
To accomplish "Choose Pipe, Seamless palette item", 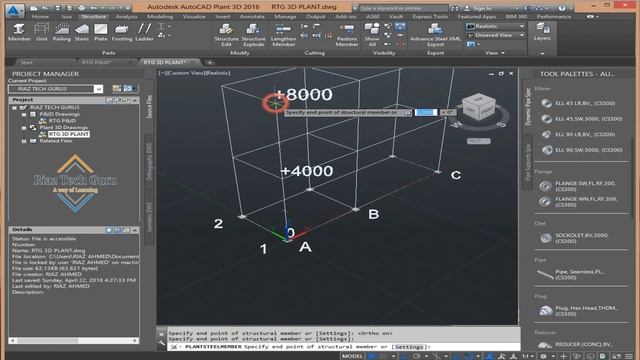I will click(571, 274).
